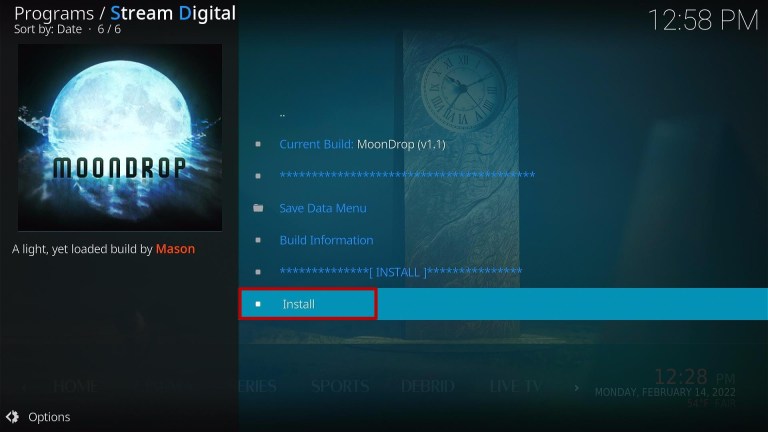Click the folder icon beside Save Data Menu
This screenshot has height=432, width=768.
258,208
